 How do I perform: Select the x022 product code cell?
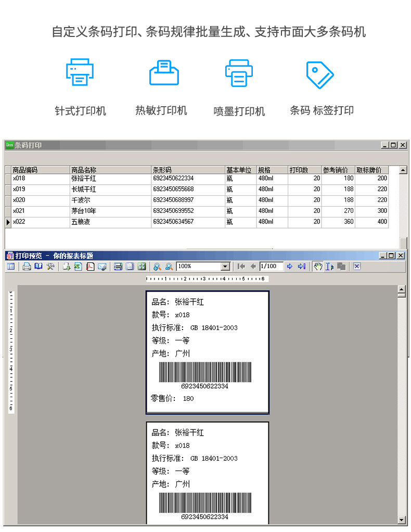(x=41, y=222)
